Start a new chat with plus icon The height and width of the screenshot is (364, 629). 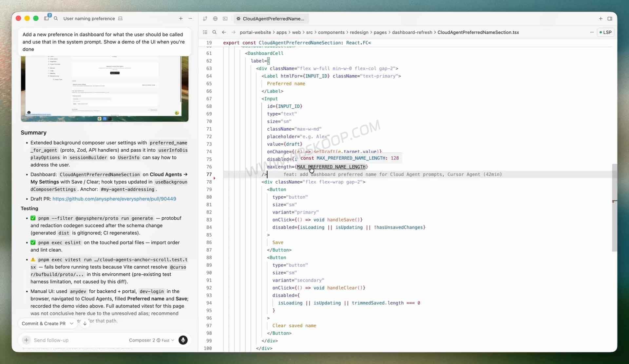click(x=181, y=18)
